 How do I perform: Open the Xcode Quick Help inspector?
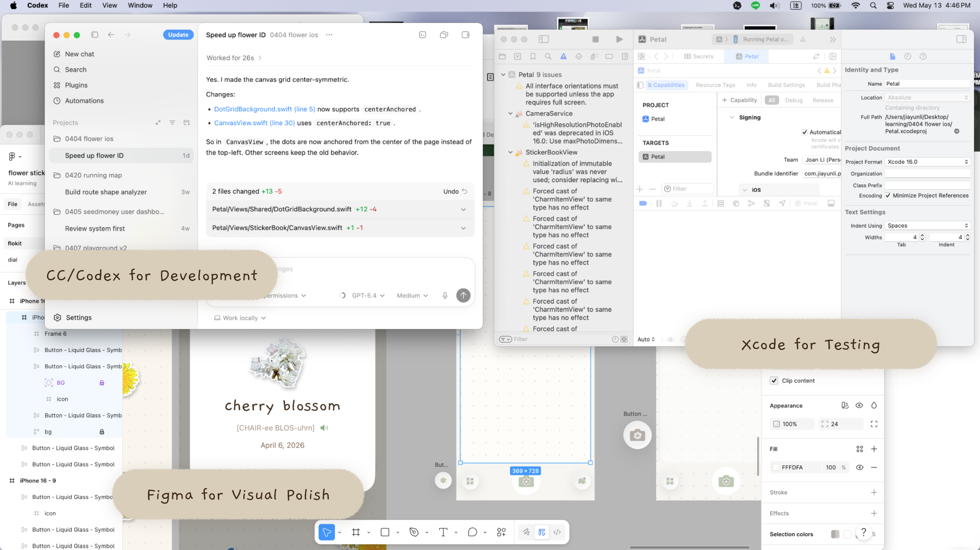923,56
